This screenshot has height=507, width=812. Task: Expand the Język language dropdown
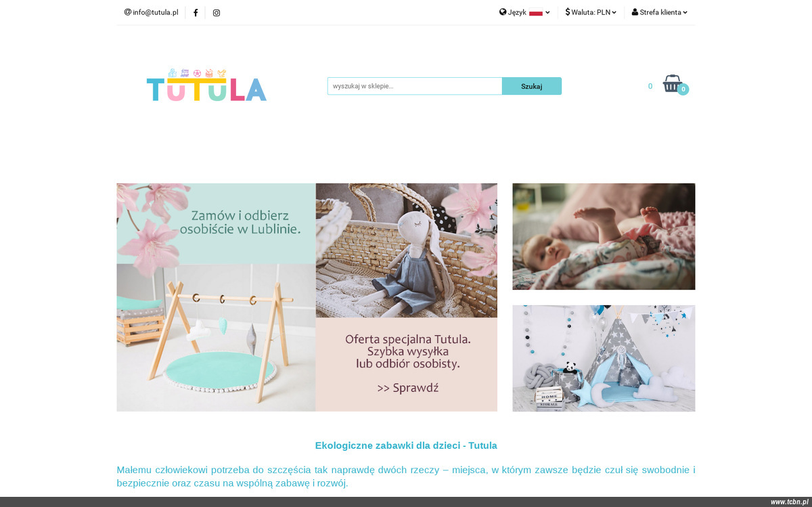[x=524, y=12]
